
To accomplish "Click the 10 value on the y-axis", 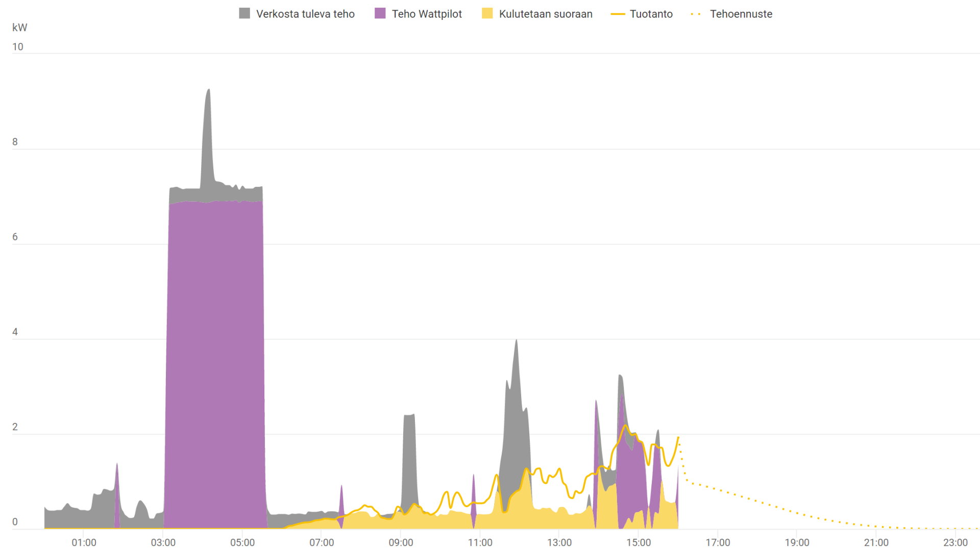I will coord(18,47).
